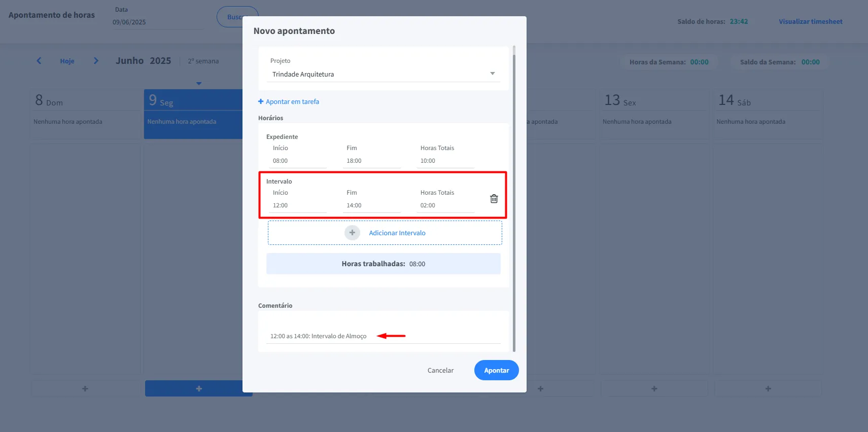This screenshot has height=432, width=868.
Task: Add entry using plus under Sunday column
Action: tap(85, 388)
